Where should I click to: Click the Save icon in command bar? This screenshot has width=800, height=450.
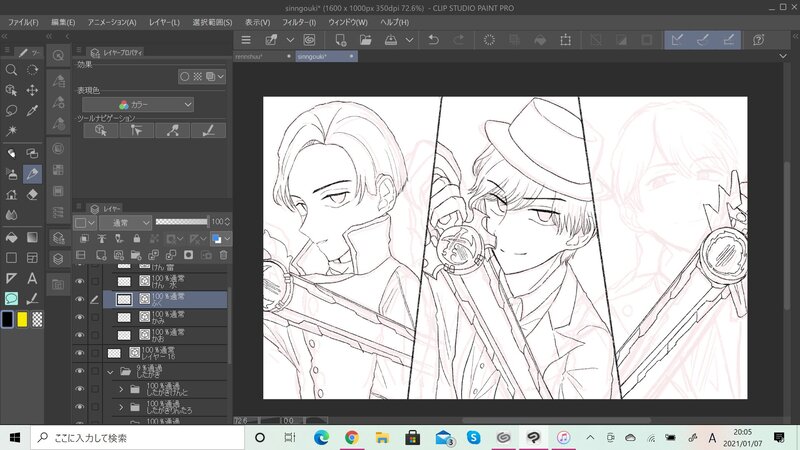click(x=391, y=40)
